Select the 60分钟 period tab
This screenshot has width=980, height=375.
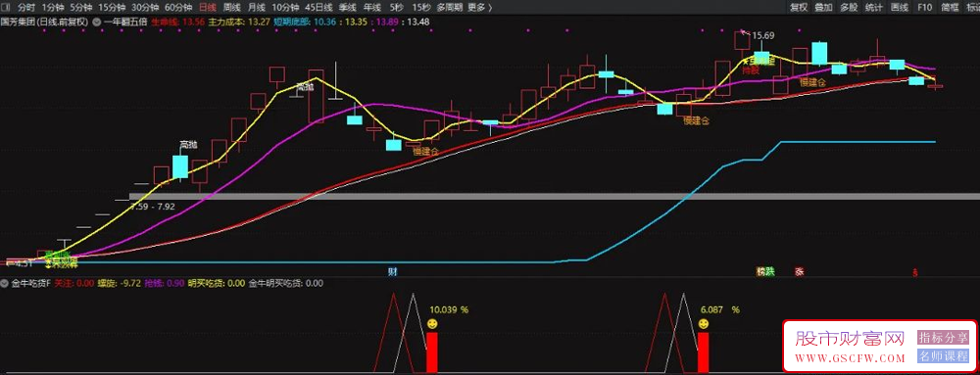[x=178, y=8]
